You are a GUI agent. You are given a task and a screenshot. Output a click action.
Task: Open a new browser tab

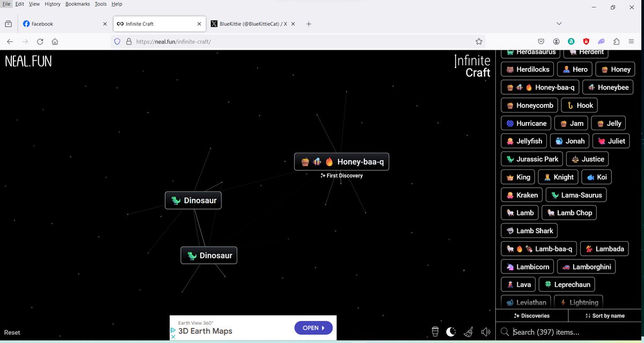(x=309, y=24)
